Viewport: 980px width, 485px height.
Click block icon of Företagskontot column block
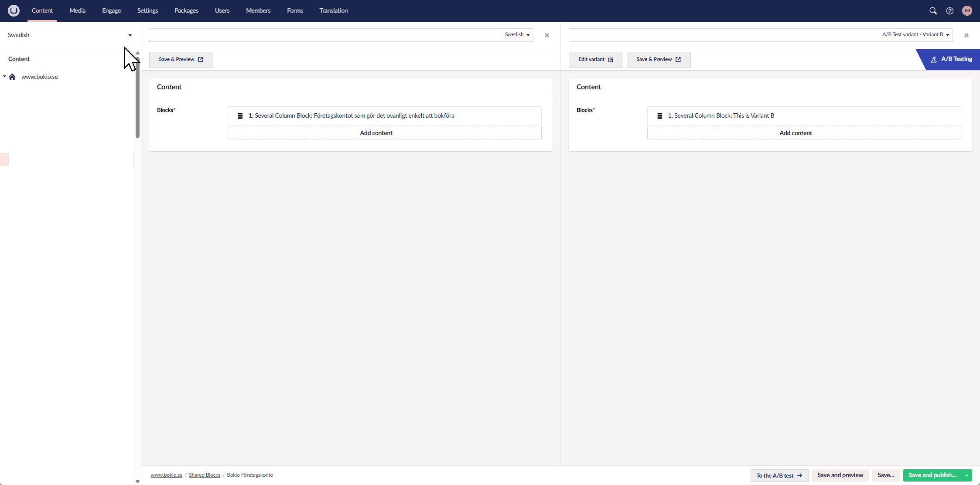(x=240, y=116)
